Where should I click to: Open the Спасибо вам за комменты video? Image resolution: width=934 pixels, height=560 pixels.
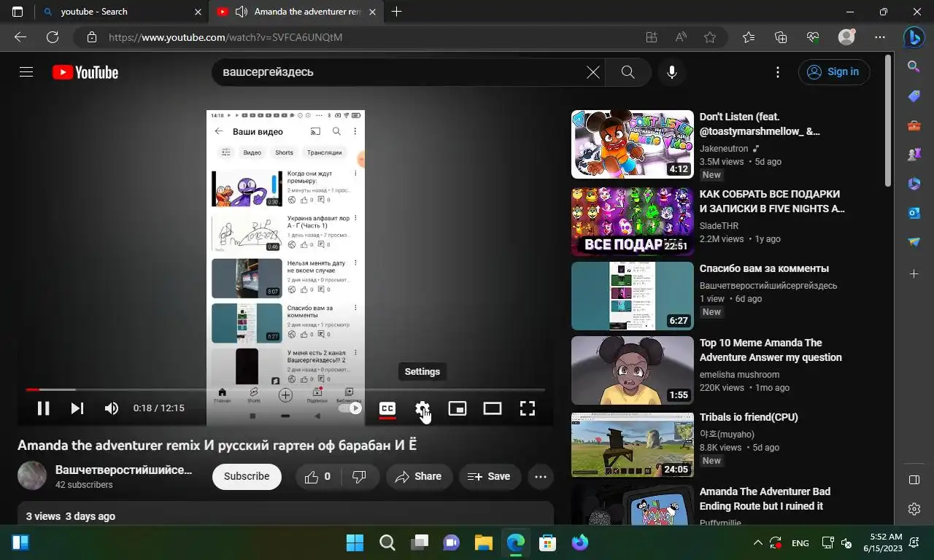(x=764, y=268)
